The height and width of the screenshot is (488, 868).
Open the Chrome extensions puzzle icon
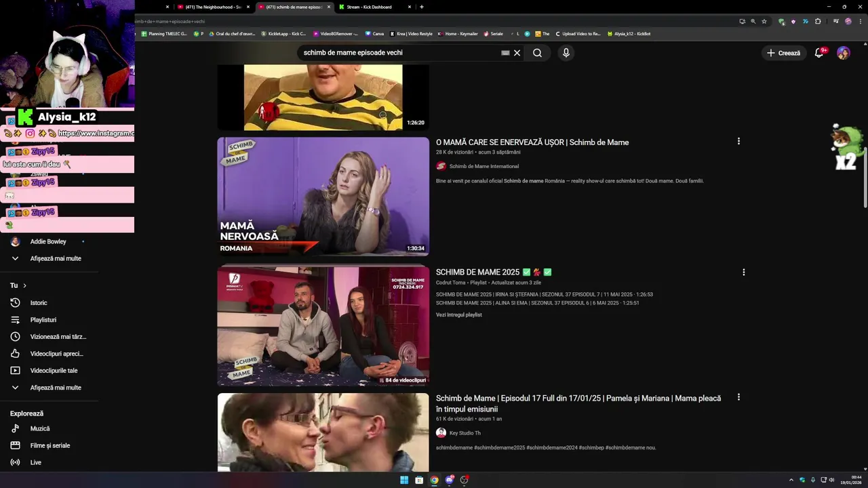point(818,21)
